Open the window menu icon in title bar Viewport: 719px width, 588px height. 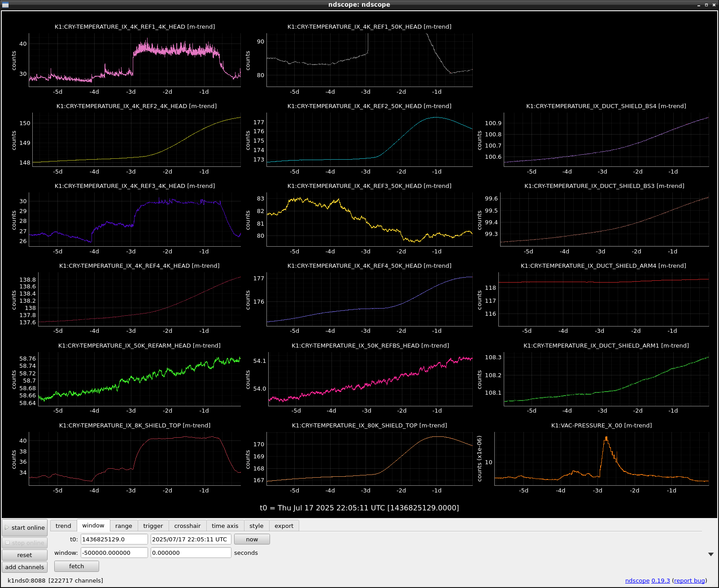[x=5, y=5]
